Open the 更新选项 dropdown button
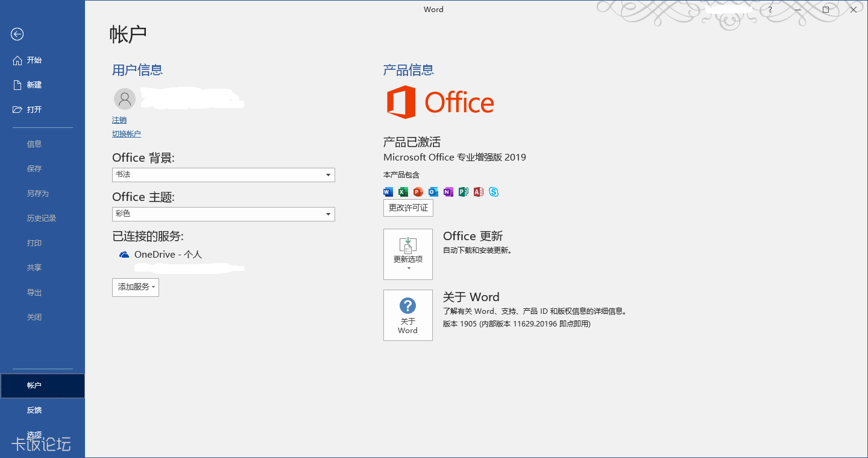The image size is (868, 458). [408, 255]
